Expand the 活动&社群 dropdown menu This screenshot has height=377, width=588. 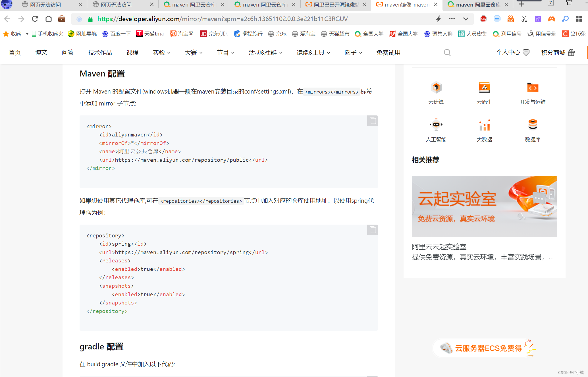click(265, 53)
